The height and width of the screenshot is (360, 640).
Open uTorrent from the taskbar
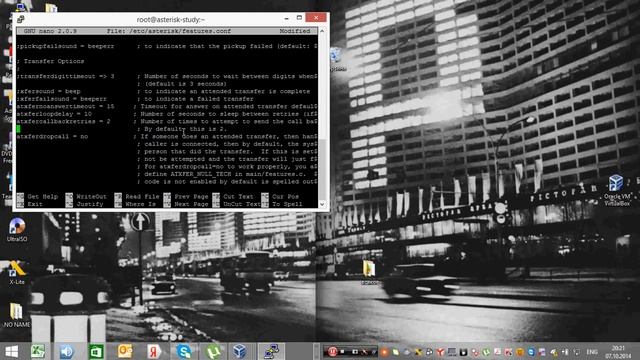[x=213, y=351]
